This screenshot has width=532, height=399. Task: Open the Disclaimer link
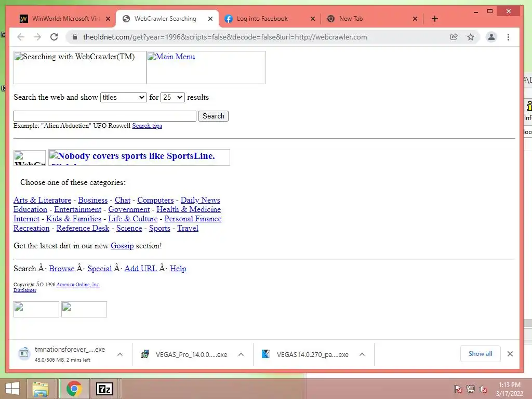click(25, 290)
